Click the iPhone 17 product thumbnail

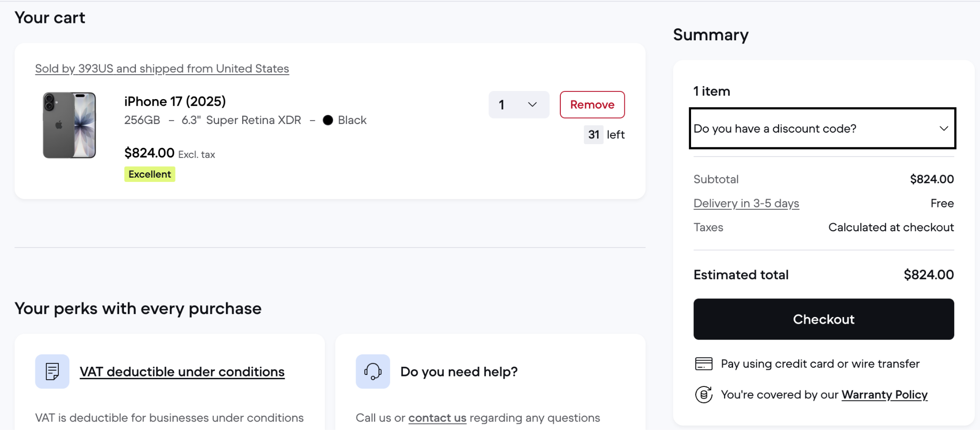[x=69, y=125]
